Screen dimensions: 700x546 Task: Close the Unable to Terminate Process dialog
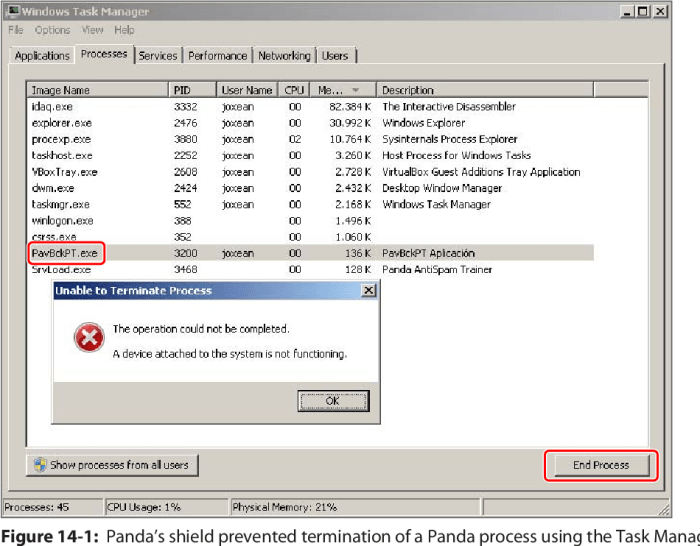coord(368,291)
